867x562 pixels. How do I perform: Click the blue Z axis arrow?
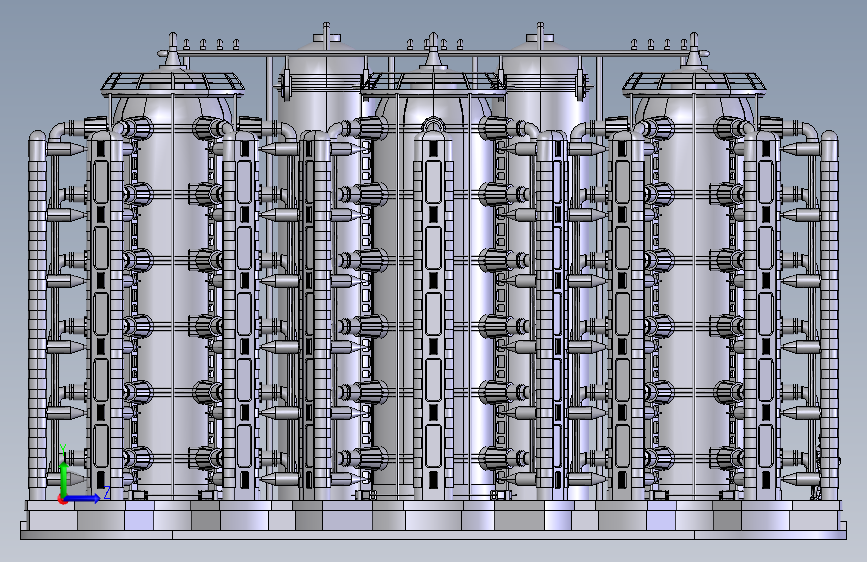pyautogui.click(x=83, y=498)
